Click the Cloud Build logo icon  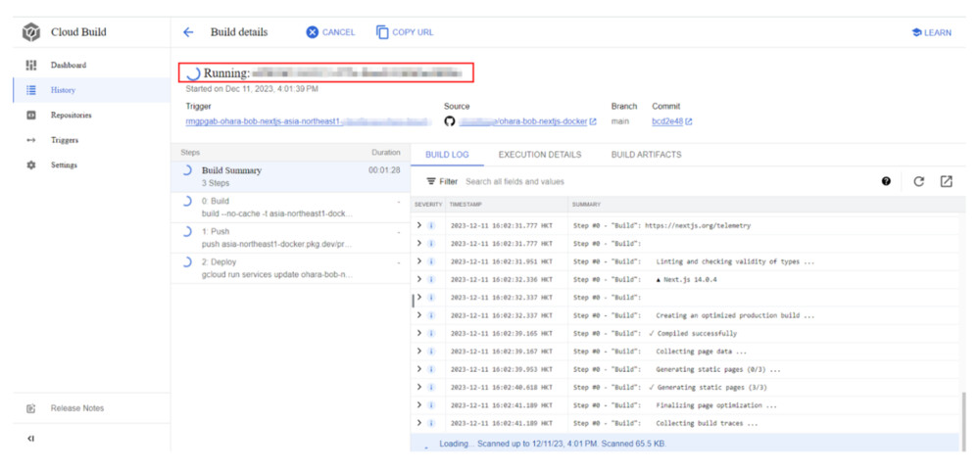[x=31, y=32]
